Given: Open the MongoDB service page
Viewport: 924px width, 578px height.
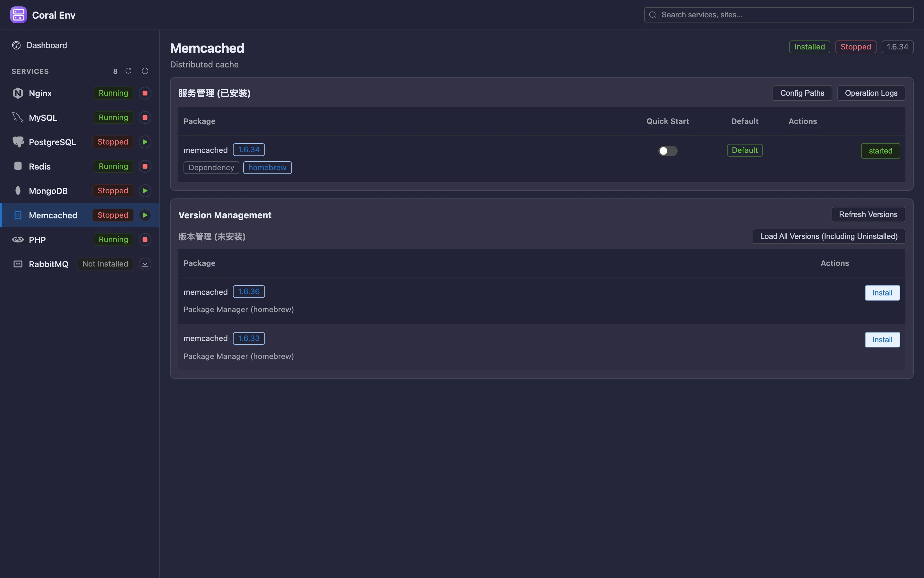Looking at the screenshot, I should 80,191.
